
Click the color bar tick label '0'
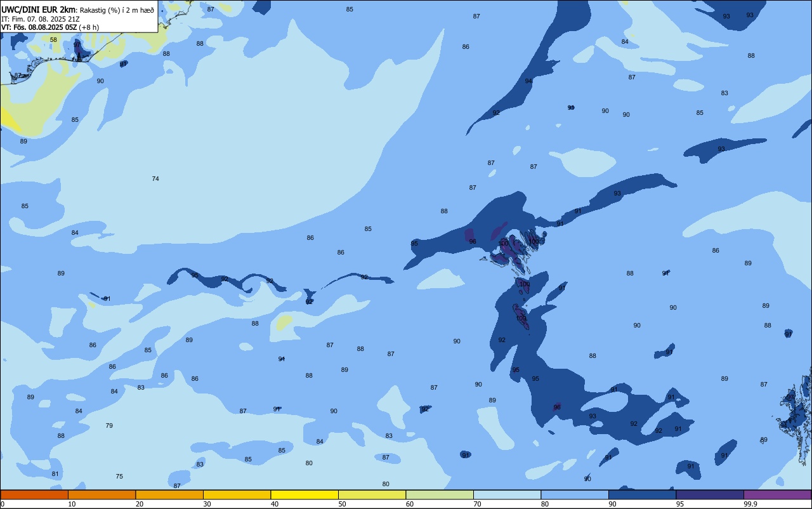[x=3, y=504]
